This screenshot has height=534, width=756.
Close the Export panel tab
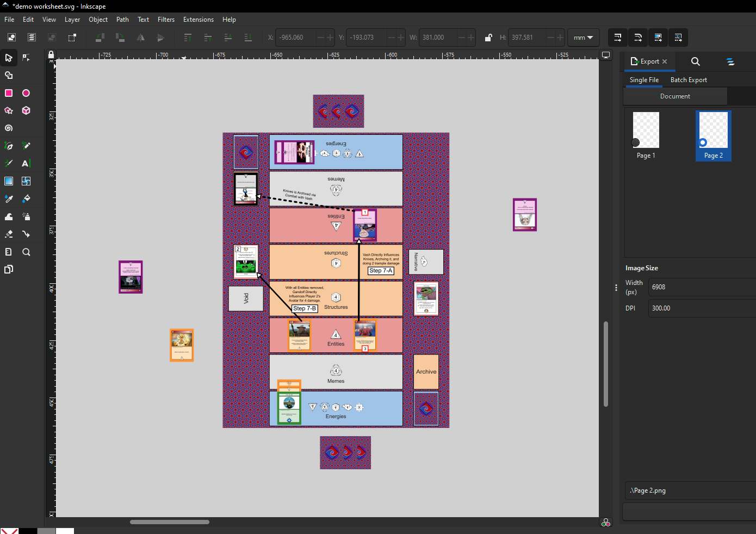pos(665,61)
